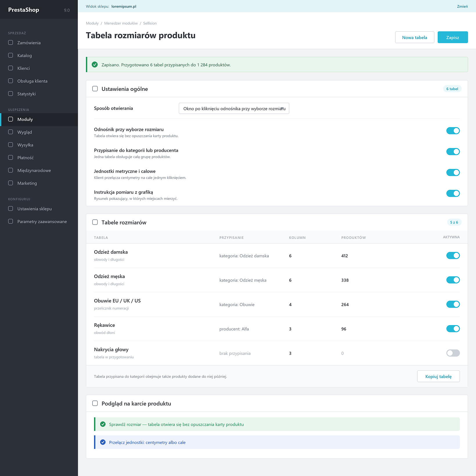The width and height of the screenshot is (476, 476).
Task: Toggle Instrukcja pomiaru z grafiką switch
Action: [453, 194]
